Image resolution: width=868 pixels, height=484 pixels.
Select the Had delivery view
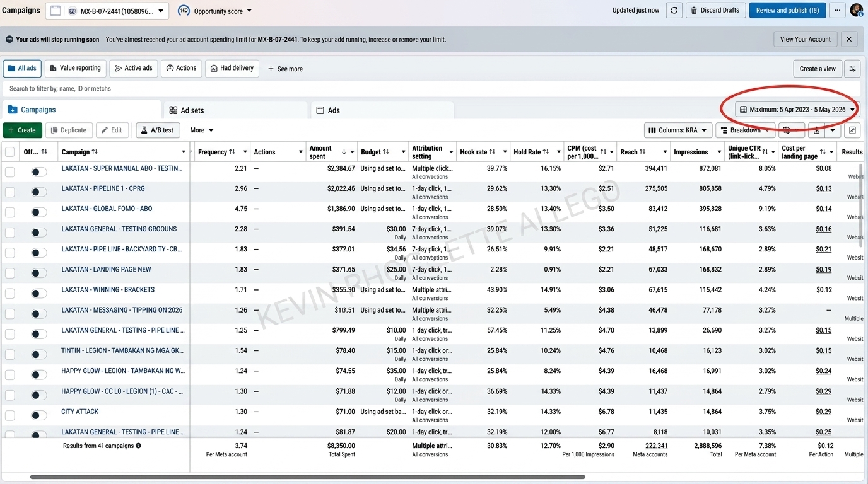click(232, 68)
